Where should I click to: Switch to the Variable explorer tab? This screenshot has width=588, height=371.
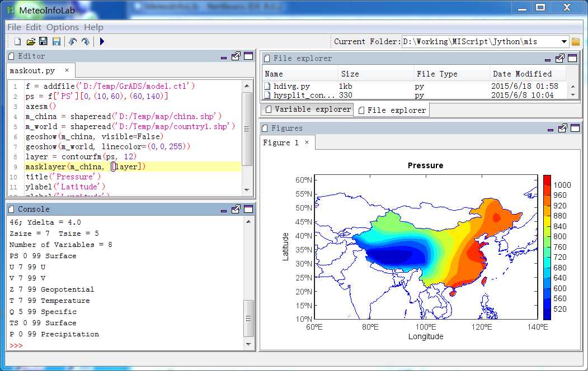[x=307, y=110]
